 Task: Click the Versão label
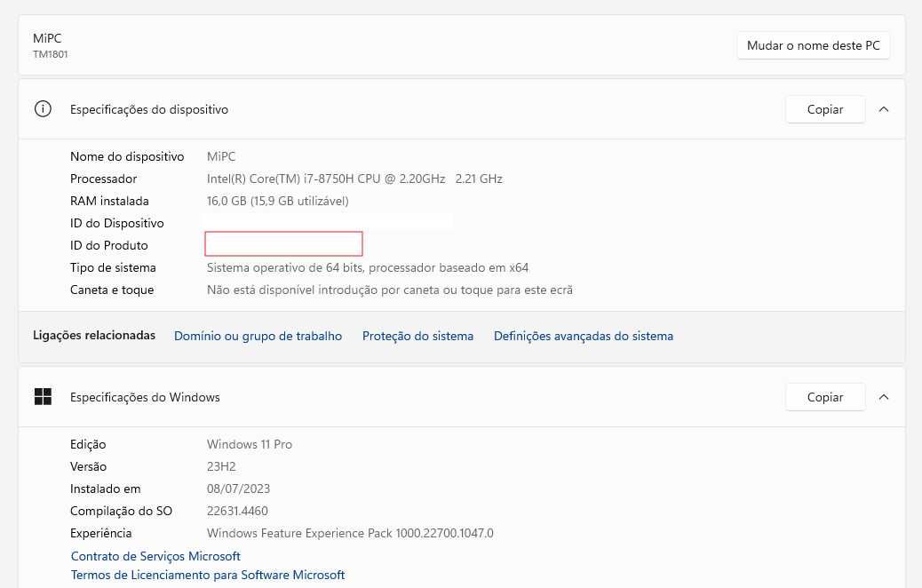88,467
